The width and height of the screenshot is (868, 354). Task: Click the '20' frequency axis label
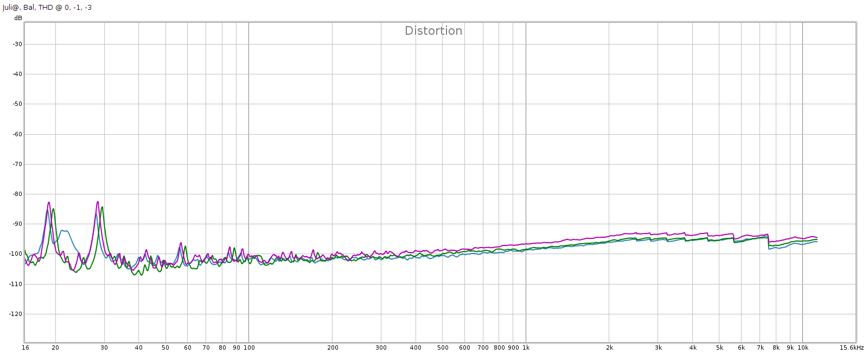pyautogui.click(x=55, y=348)
